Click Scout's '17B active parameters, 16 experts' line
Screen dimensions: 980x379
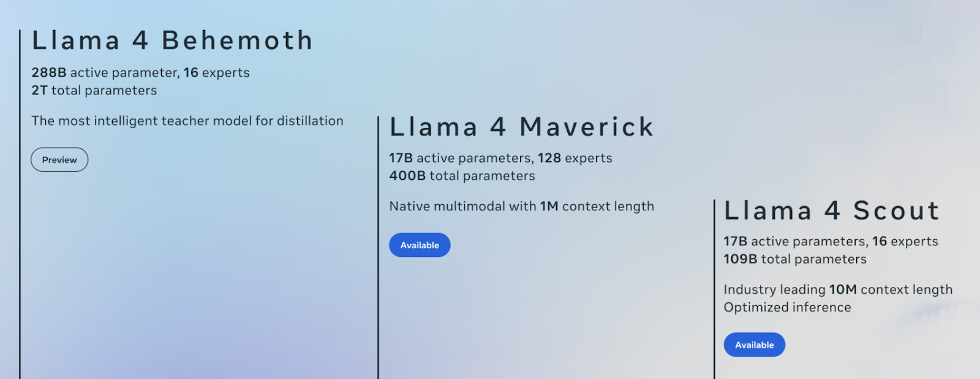tap(831, 242)
